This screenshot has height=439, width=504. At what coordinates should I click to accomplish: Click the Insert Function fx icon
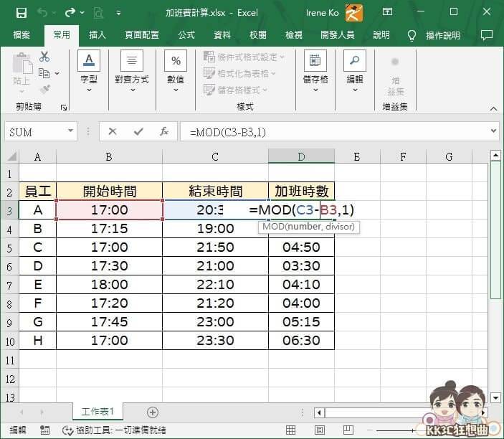[x=164, y=131]
